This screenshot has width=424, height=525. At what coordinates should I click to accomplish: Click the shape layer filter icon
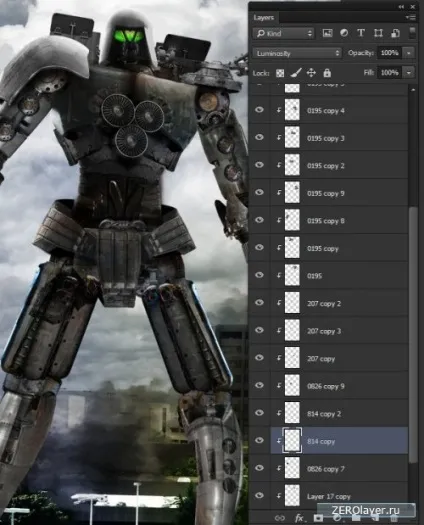(378, 33)
